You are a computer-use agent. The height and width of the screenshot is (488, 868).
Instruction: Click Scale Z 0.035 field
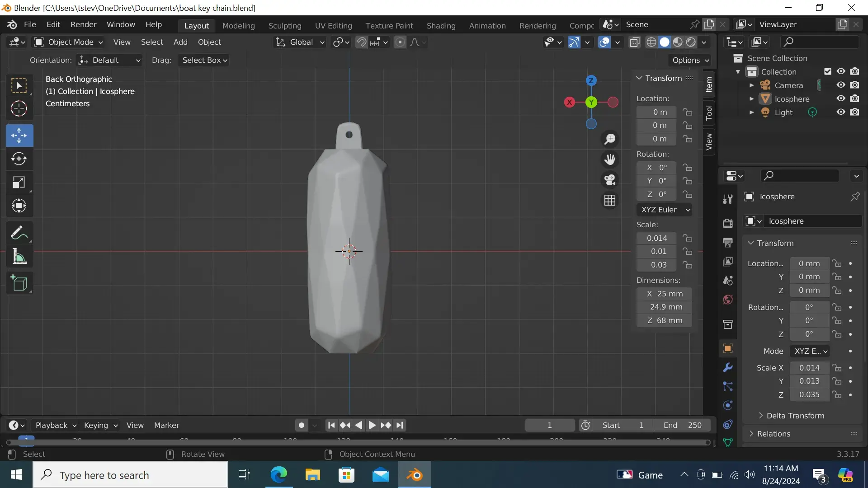(809, 394)
